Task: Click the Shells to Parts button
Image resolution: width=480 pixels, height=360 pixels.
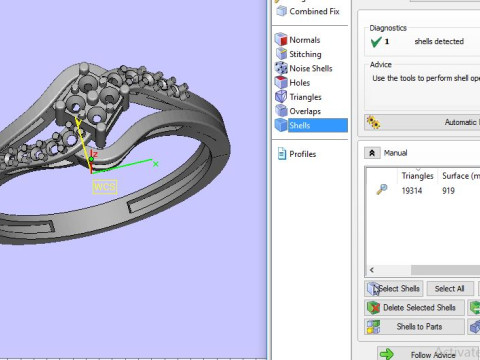Action: point(414,327)
